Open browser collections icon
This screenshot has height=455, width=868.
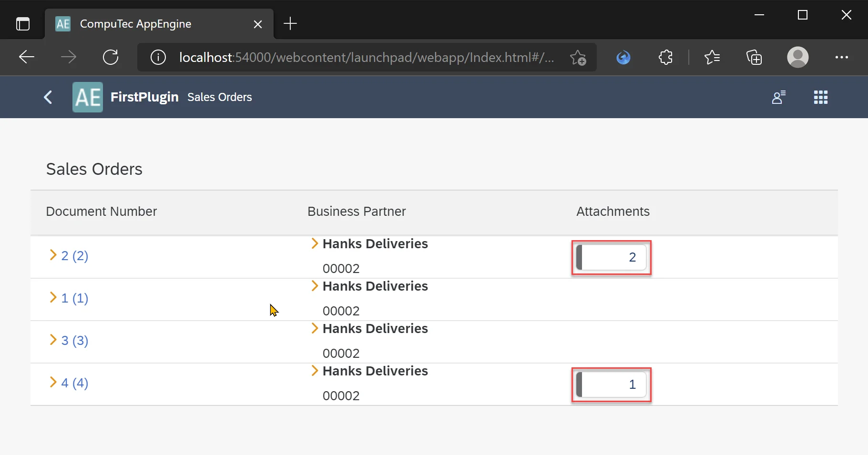coord(754,57)
